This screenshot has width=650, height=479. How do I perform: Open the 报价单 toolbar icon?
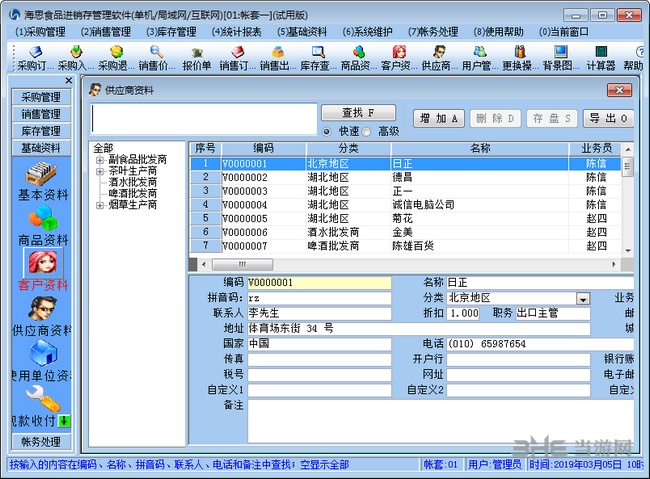(196, 58)
